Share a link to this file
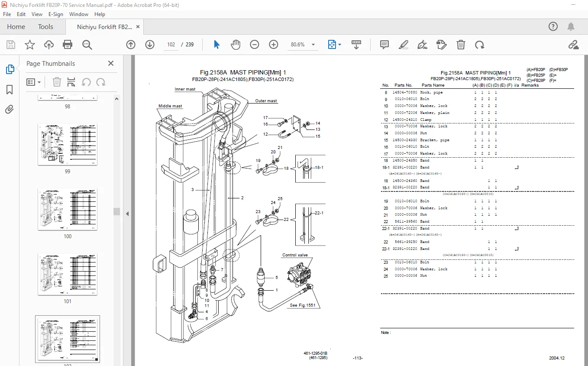The image size is (588, 366). coord(573,45)
